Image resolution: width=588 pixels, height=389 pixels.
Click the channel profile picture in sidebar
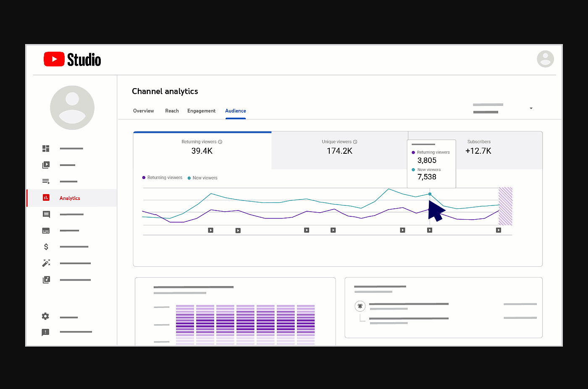tap(72, 108)
